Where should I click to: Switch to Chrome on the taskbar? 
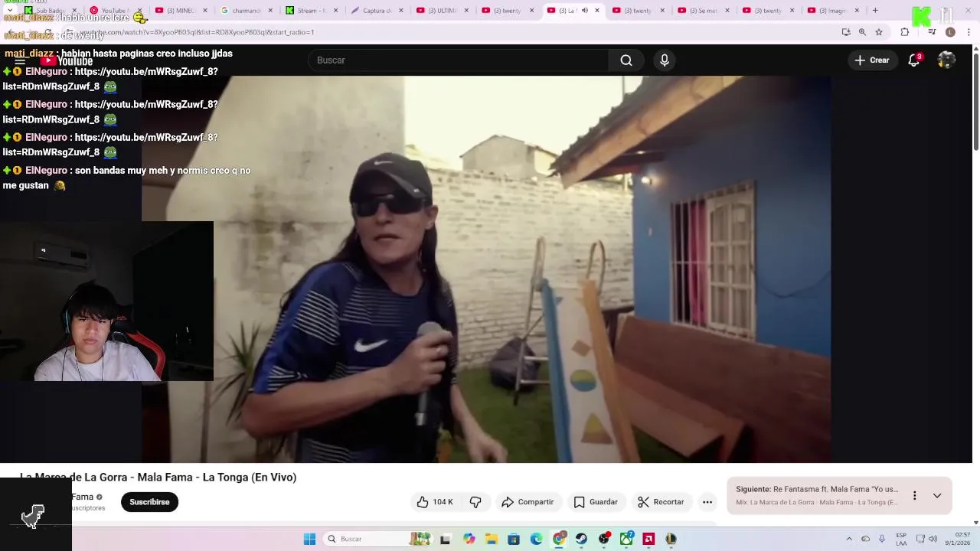[559, 539]
